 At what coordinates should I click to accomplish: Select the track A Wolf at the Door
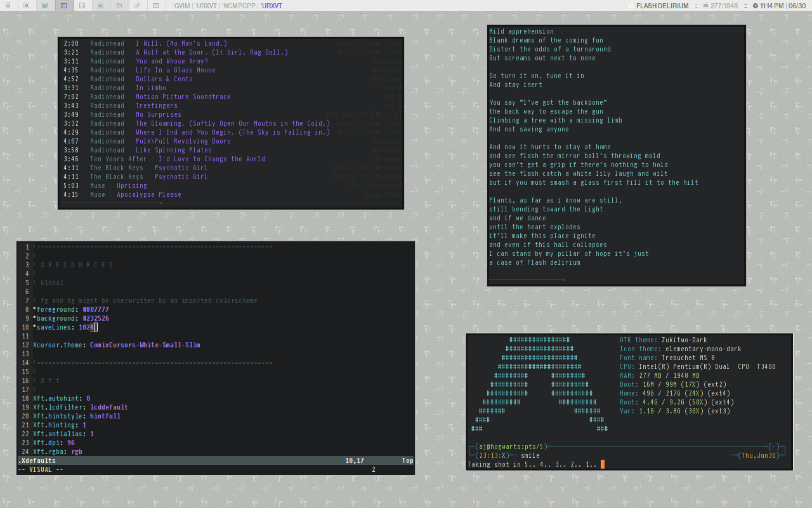click(212, 52)
